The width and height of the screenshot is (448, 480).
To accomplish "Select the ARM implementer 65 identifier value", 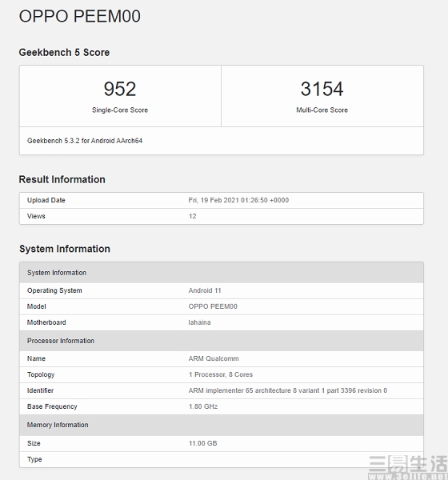I will coord(288,390).
